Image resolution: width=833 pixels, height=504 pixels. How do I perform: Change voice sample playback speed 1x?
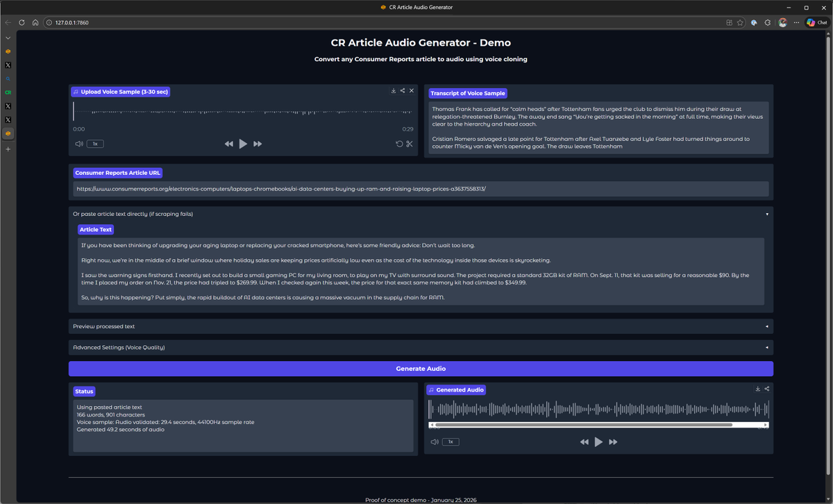[95, 144]
